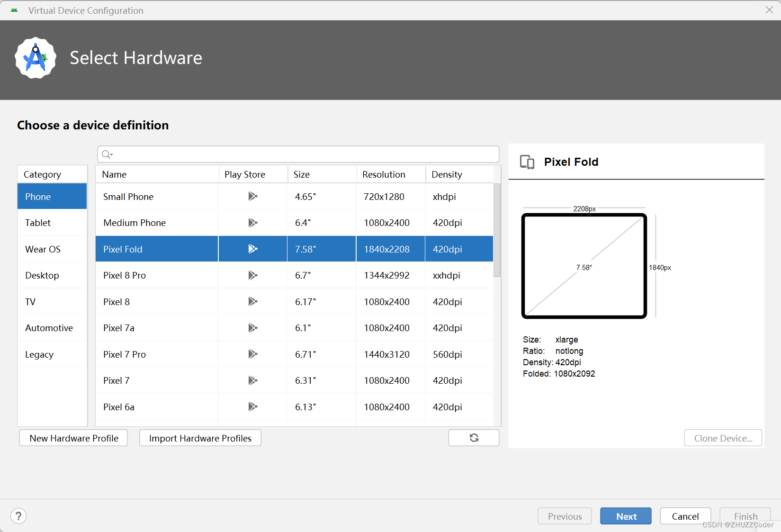Select the Pixel 7 device name
Viewport: 781px width, 532px height.
[117, 380]
